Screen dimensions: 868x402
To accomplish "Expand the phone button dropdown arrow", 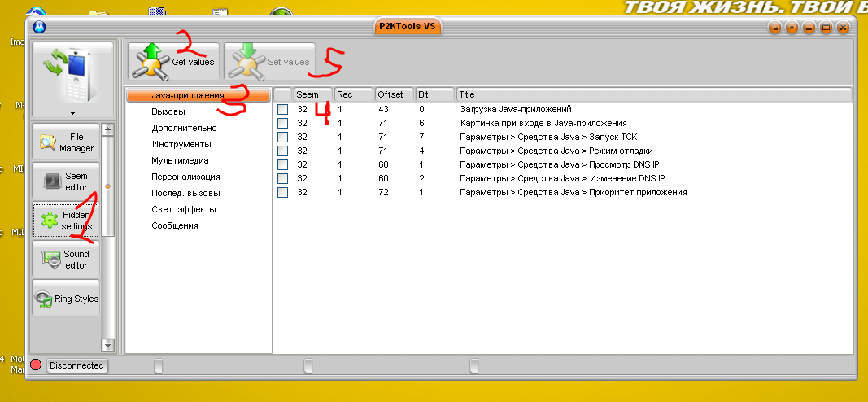I will [x=72, y=113].
